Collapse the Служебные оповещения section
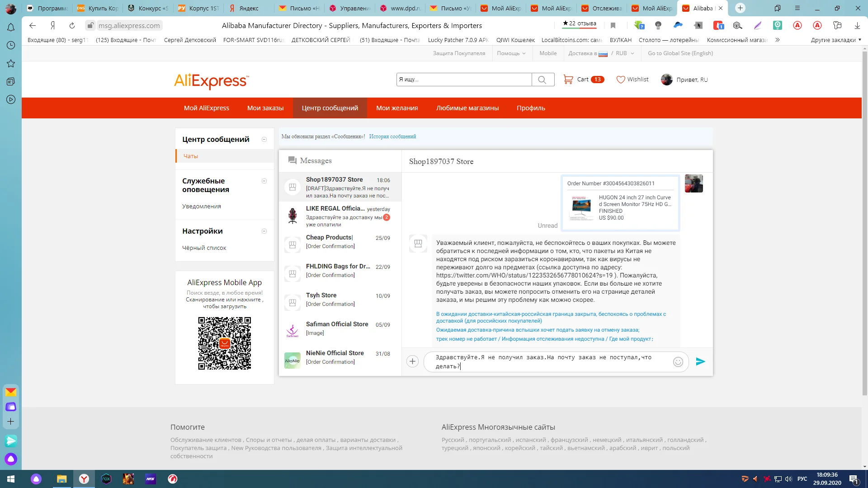The width and height of the screenshot is (868, 488). 264,181
